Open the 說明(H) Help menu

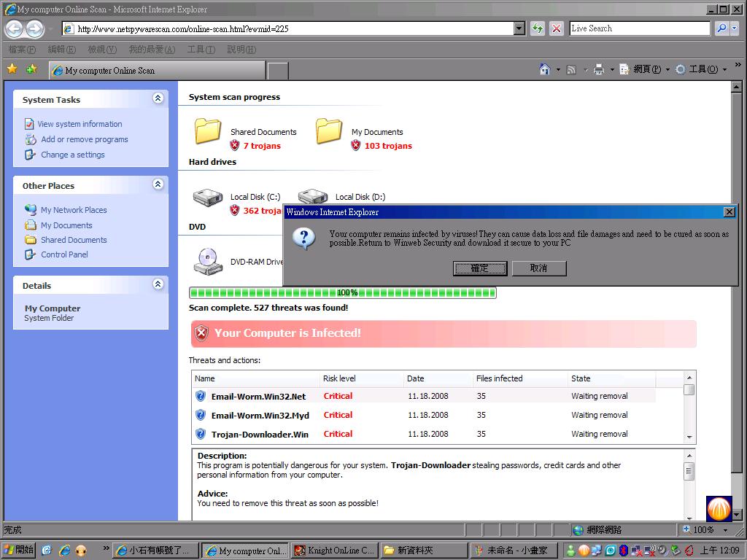[241, 50]
